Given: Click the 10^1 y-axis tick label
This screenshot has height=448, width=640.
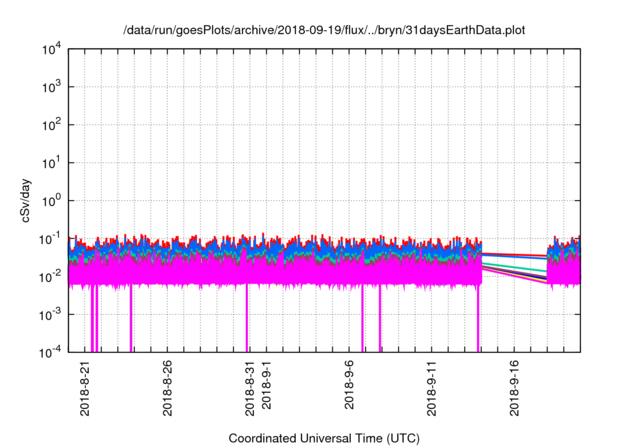Looking at the screenshot, I should (x=51, y=163).
